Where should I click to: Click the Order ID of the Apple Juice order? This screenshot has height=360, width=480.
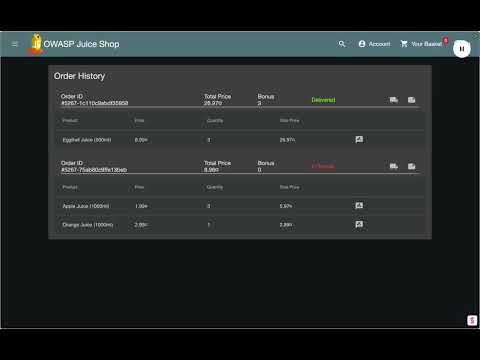[94, 170]
